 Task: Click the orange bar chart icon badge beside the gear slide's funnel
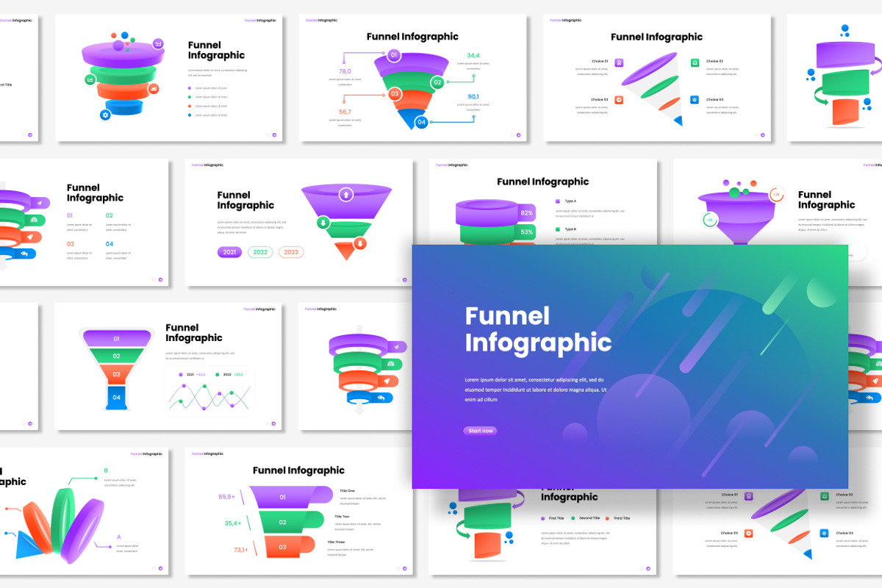point(154,88)
